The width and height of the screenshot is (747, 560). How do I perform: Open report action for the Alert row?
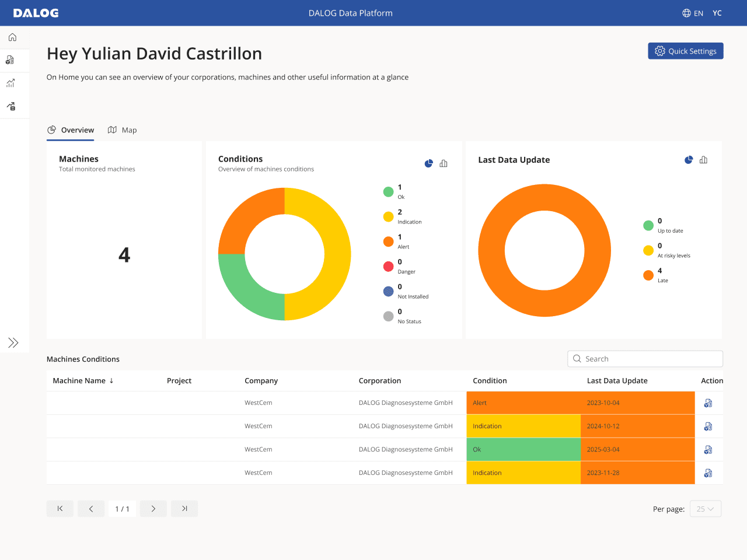708,403
